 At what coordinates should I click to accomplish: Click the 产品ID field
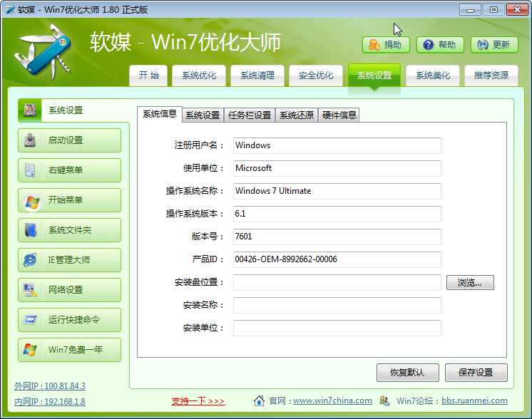click(x=337, y=259)
